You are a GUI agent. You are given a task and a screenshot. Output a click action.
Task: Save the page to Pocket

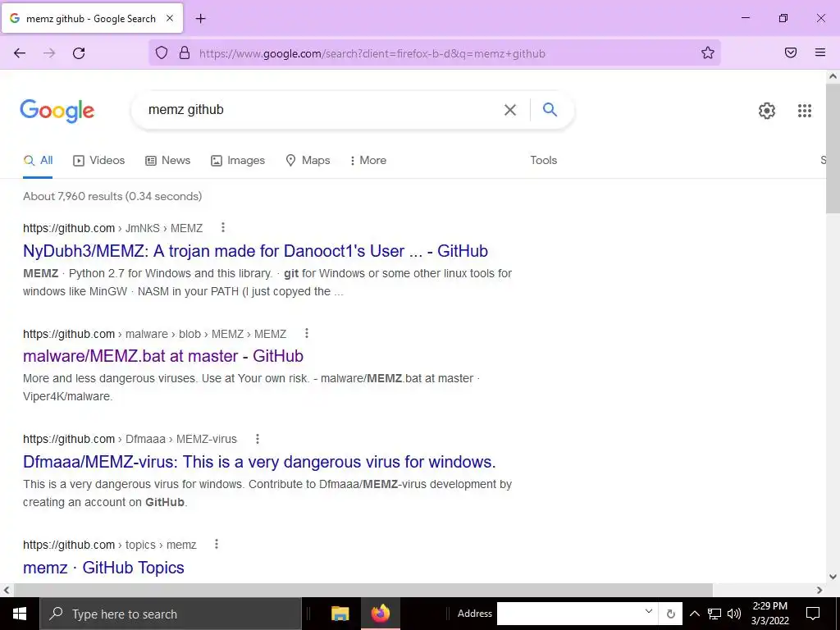[791, 52]
